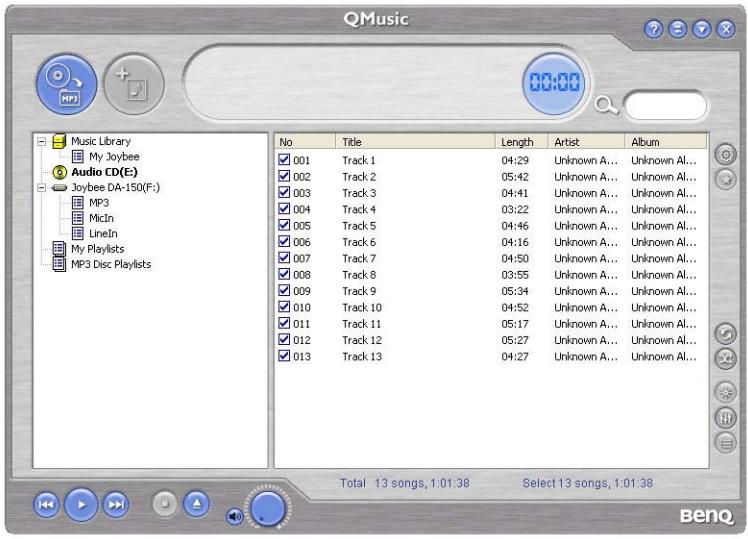Click the stop playback button
The image size is (748, 539).
[165, 504]
